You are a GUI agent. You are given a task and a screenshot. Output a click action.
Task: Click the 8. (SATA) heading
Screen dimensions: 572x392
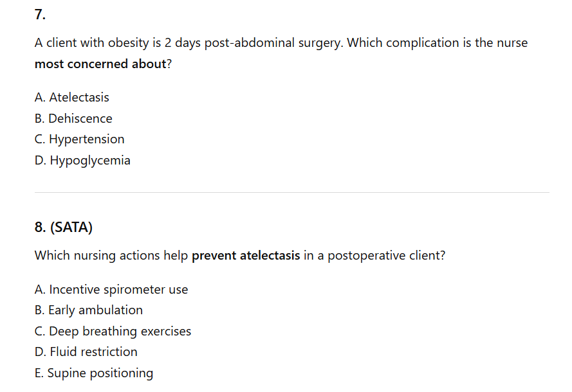[x=64, y=227]
